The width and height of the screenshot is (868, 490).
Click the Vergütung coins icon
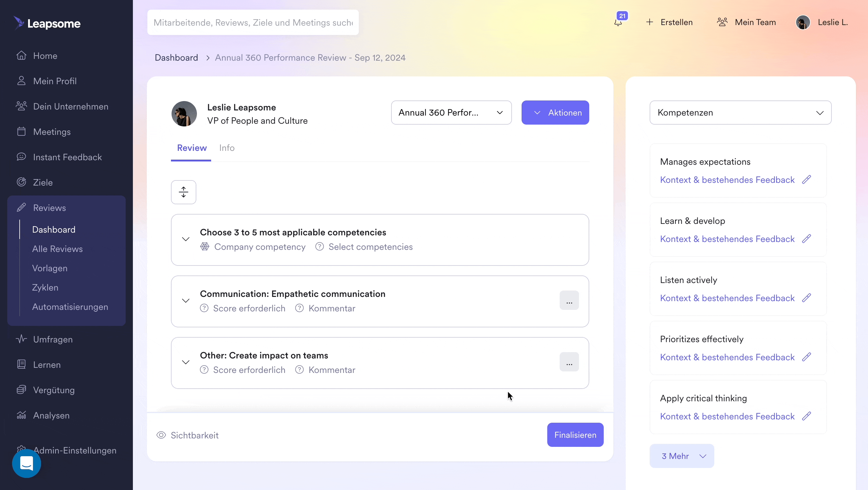point(21,390)
